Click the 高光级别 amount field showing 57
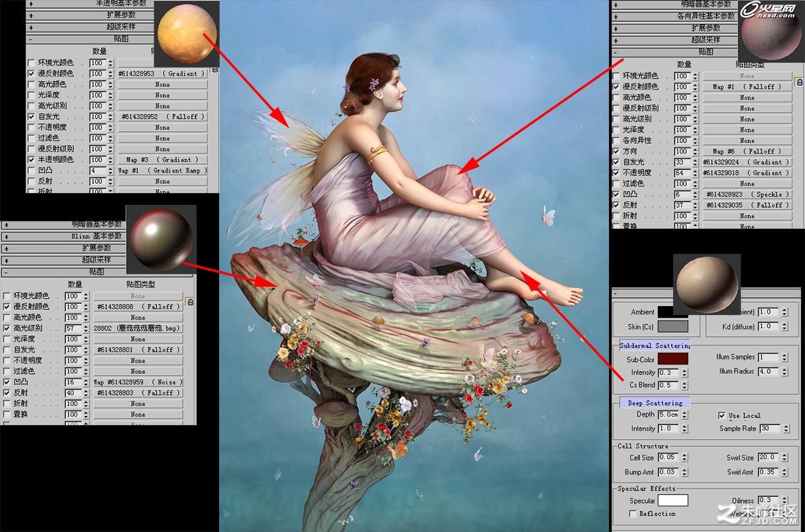This screenshot has height=532, width=805. point(72,328)
